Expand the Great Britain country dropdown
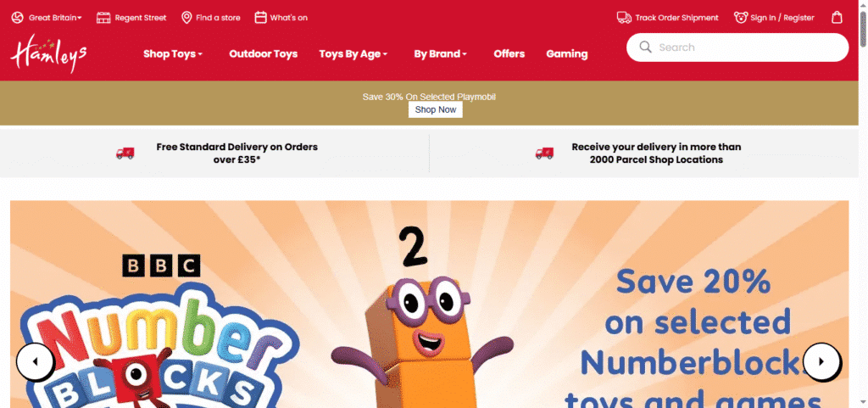 (55, 18)
